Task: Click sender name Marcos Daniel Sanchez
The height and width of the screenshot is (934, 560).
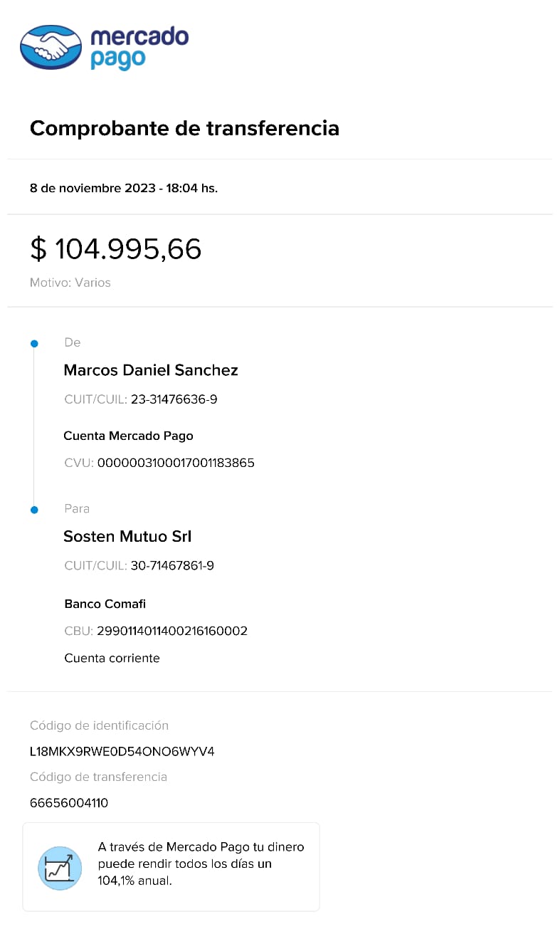Action: [151, 370]
